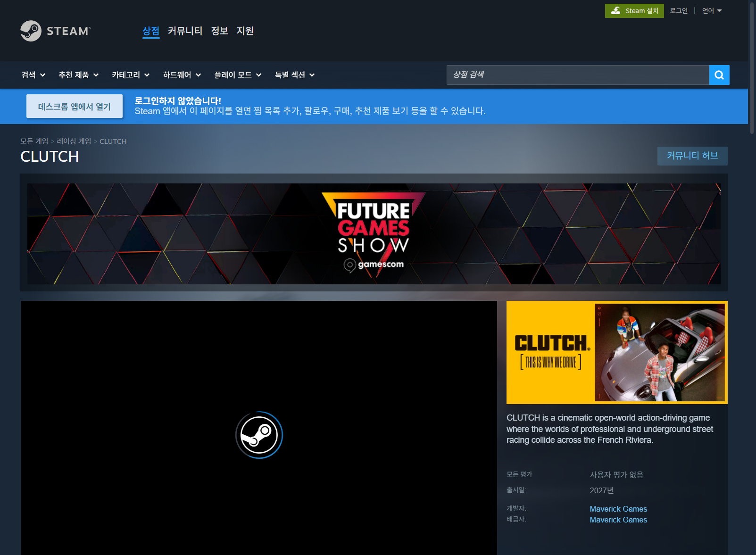Open the publisher Maverick Games link
756x555 pixels.
click(618, 520)
